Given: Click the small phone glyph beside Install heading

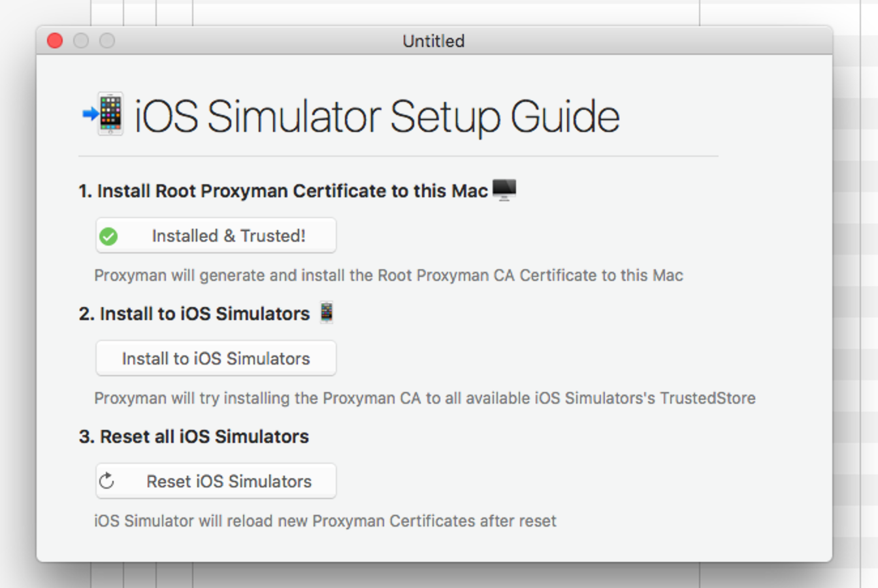Looking at the screenshot, I should [x=325, y=312].
